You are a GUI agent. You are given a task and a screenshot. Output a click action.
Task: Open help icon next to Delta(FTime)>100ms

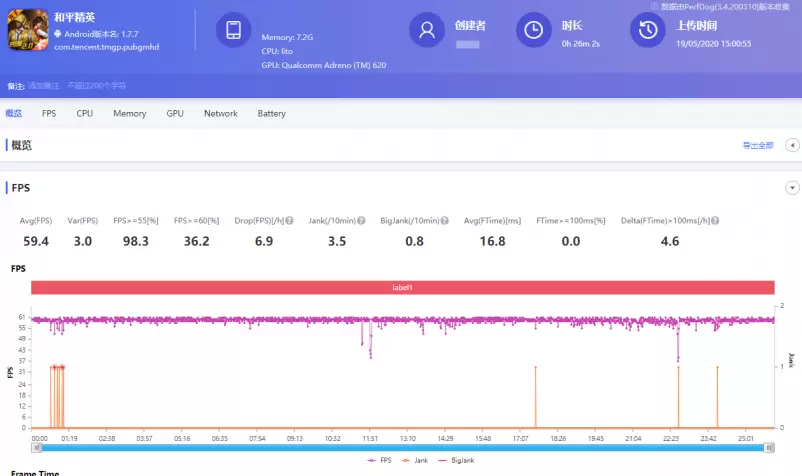[x=715, y=220]
